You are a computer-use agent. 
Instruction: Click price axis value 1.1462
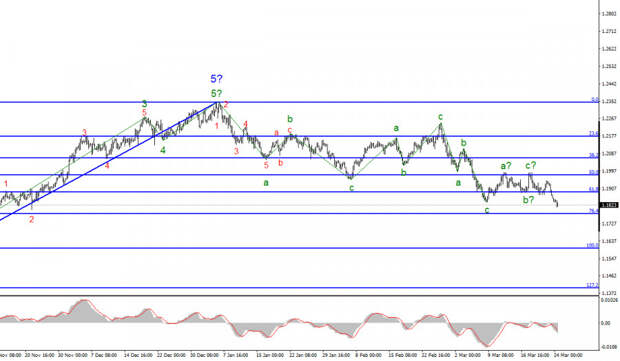coord(609,276)
